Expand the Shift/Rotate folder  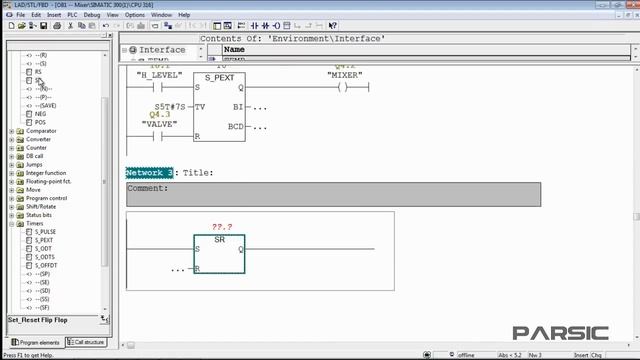pos(11,207)
